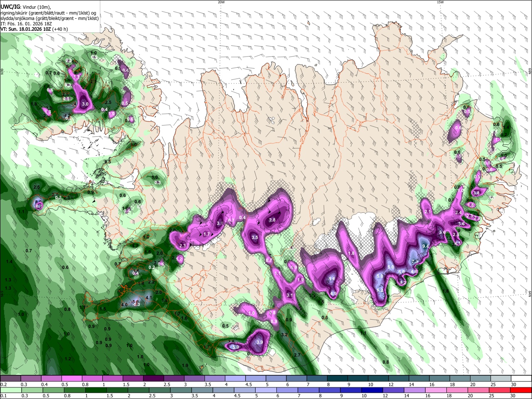Click the '2.8' snowfall value in central highlands
Image resolution: width=532 pixels, height=399 pixels.
coord(272,220)
